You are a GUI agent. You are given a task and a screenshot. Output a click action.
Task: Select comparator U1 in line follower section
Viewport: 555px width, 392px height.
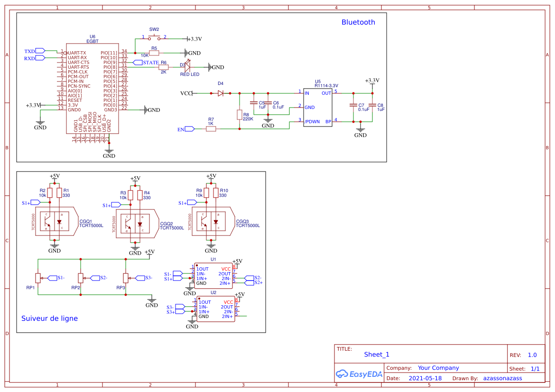tap(213, 275)
